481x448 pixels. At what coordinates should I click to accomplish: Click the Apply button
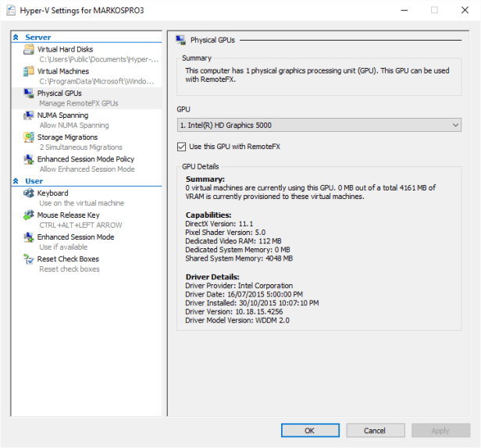[440, 430]
